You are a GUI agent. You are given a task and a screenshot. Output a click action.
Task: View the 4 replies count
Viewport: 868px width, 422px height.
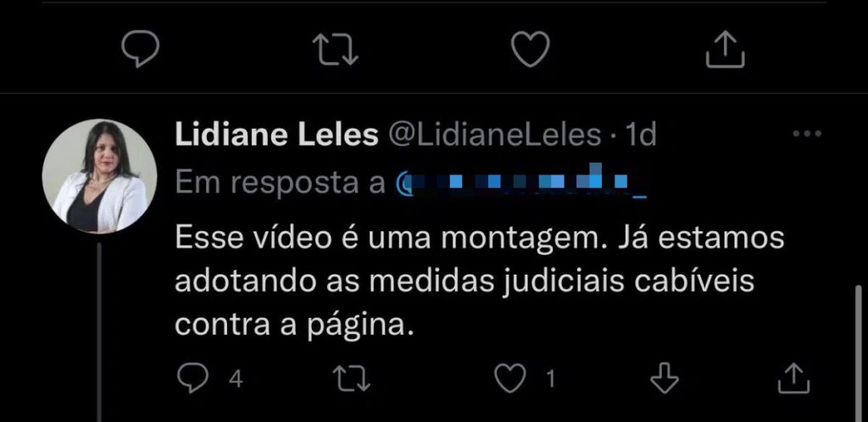click(236, 380)
